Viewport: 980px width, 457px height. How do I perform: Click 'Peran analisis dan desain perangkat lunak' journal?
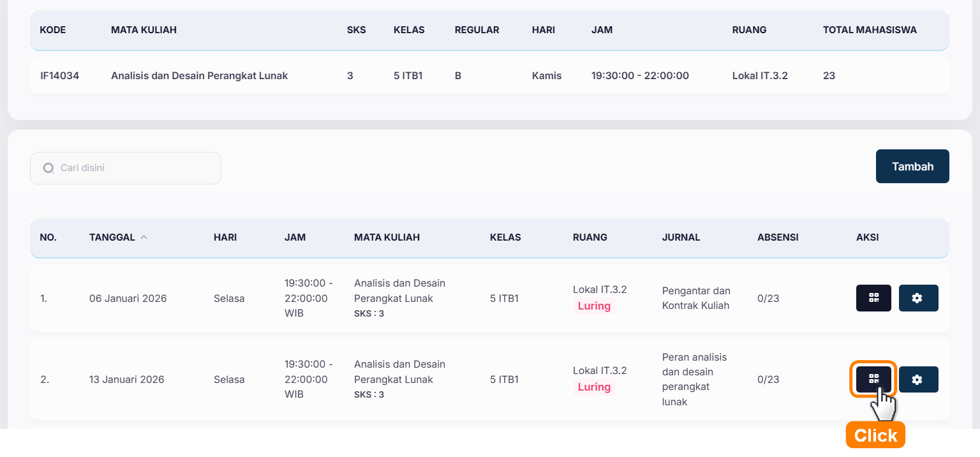694,379
